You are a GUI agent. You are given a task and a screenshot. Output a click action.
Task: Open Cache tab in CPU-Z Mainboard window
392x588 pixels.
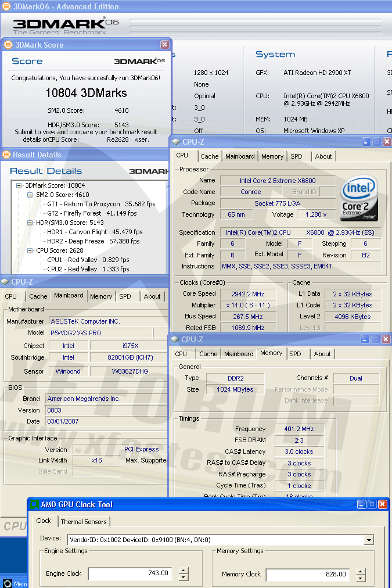pos(38,296)
